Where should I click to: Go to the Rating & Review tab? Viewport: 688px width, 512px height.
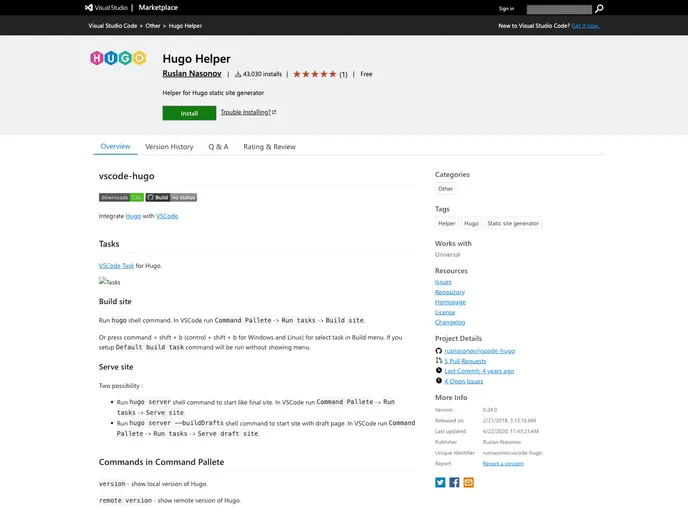pyautogui.click(x=269, y=147)
